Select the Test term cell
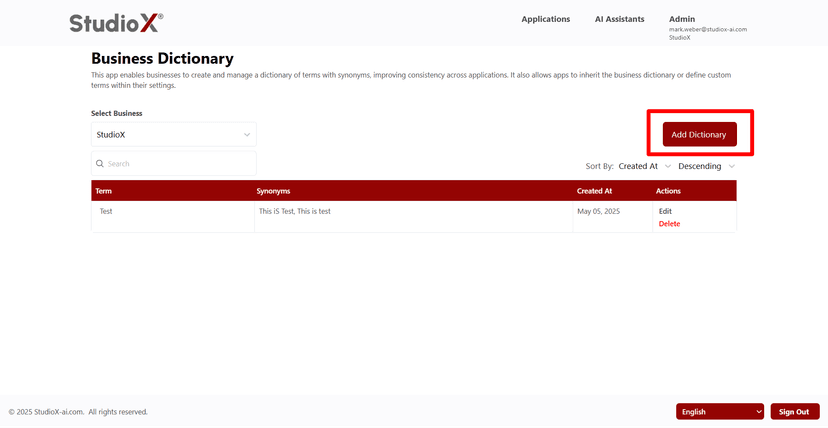Image resolution: width=828 pixels, height=428 pixels. pyautogui.click(x=106, y=212)
